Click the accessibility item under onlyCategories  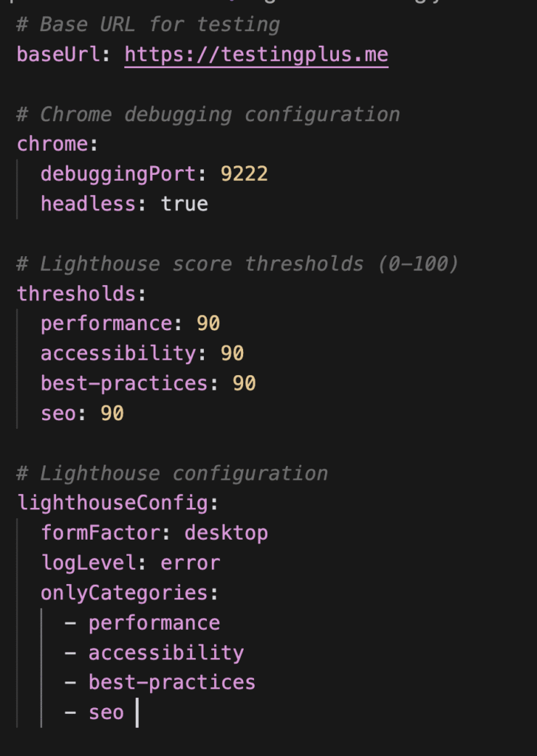165,653
